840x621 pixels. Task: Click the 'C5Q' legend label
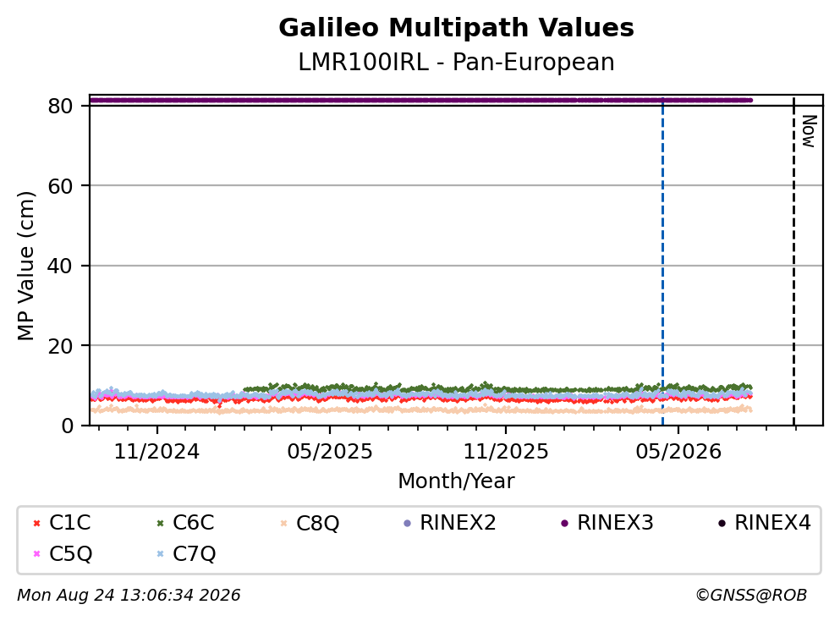pos(71,554)
